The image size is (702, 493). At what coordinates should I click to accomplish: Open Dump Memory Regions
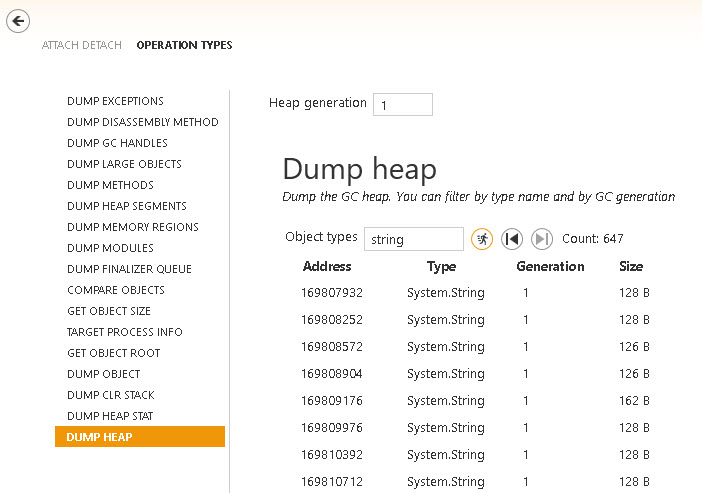click(133, 227)
